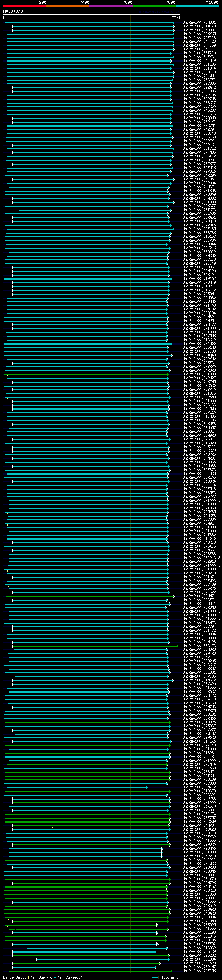Choose the UniRef100_A0BWN5 entry

199,871
